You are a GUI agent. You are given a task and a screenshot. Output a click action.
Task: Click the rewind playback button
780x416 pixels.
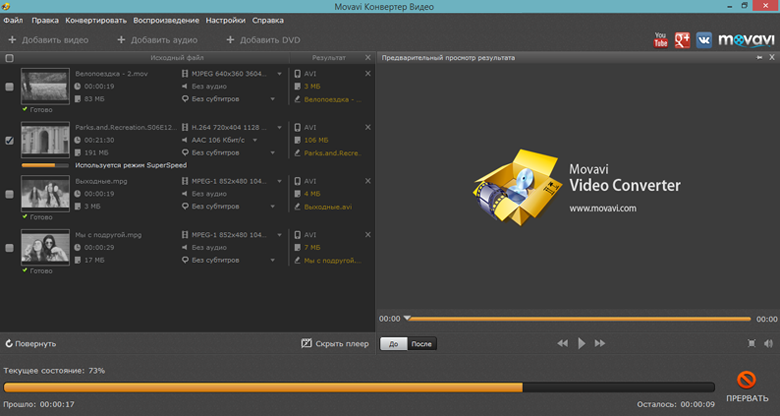[563, 343]
